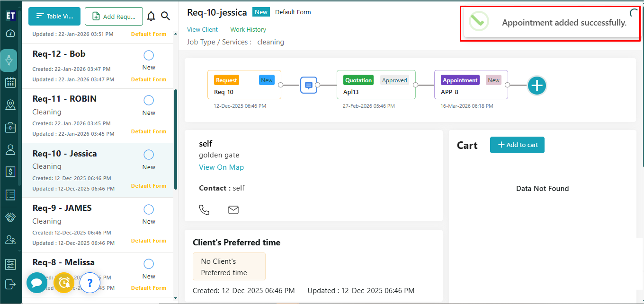
Task: Open the Work History tab
Action: click(248, 29)
